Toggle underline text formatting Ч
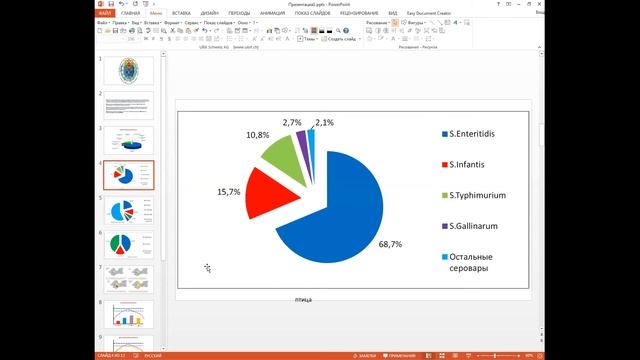The image size is (640, 360). [x=161, y=39]
